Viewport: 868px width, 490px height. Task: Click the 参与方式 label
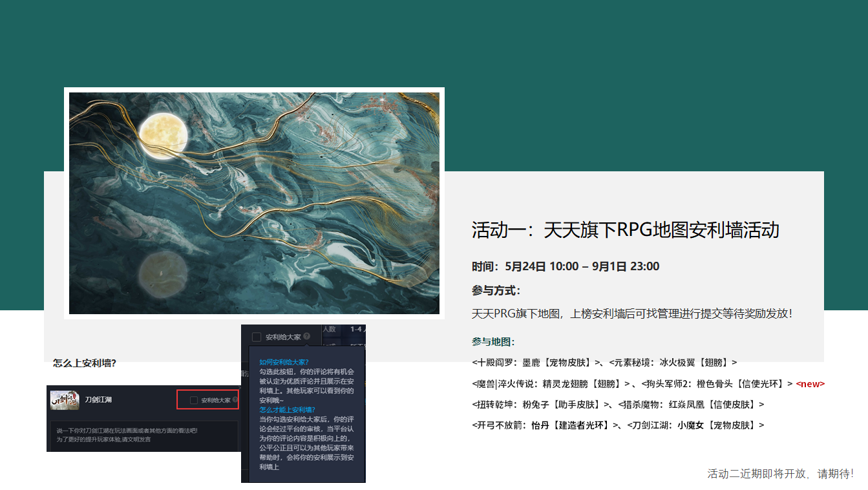496,290
